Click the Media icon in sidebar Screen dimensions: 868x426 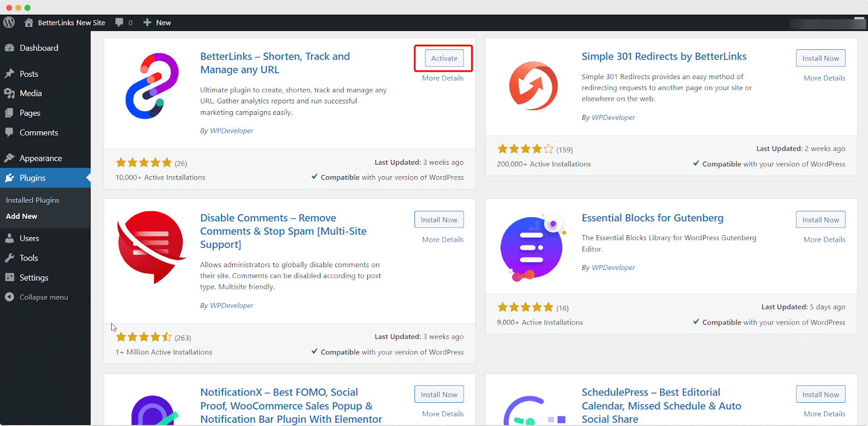tap(9, 93)
